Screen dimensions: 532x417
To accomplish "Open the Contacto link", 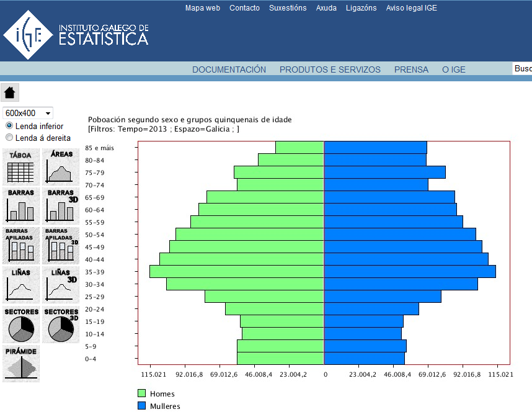I will (244, 8).
